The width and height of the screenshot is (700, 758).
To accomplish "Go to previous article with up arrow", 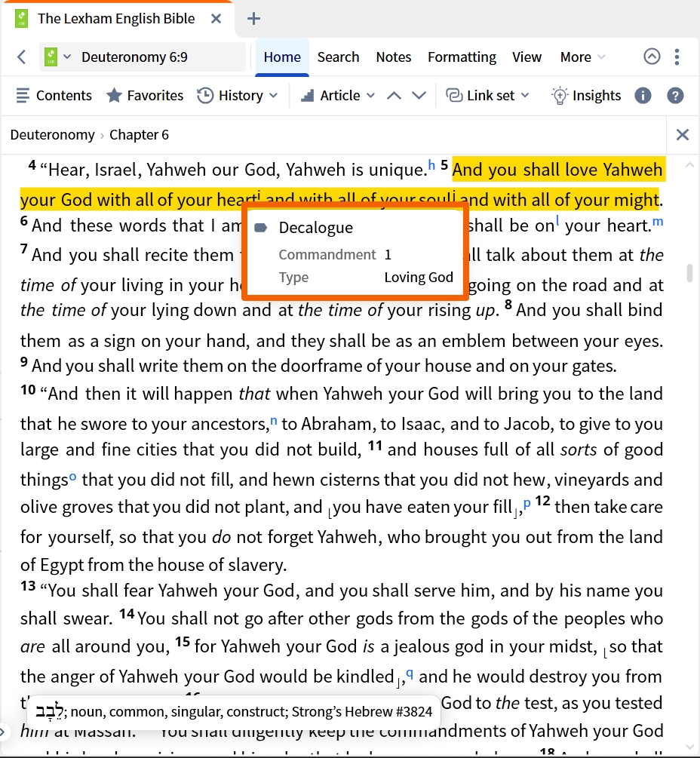I will pyautogui.click(x=394, y=96).
